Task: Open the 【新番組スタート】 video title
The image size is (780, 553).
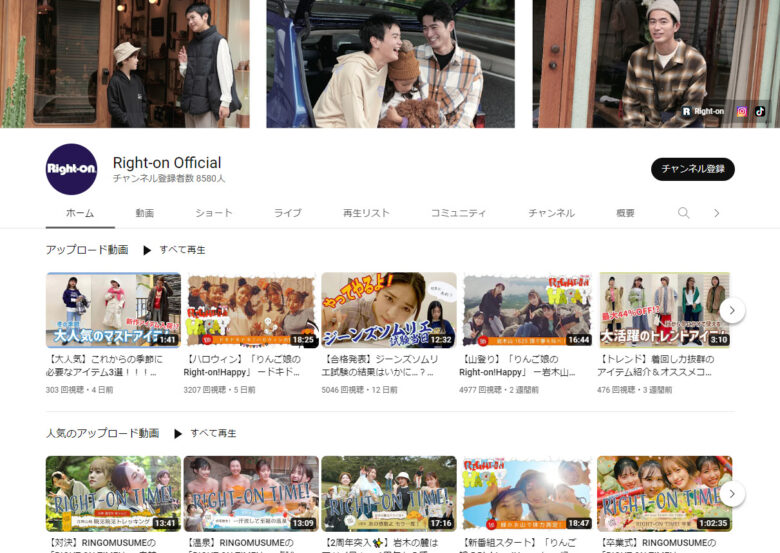Action: click(x=518, y=545)
